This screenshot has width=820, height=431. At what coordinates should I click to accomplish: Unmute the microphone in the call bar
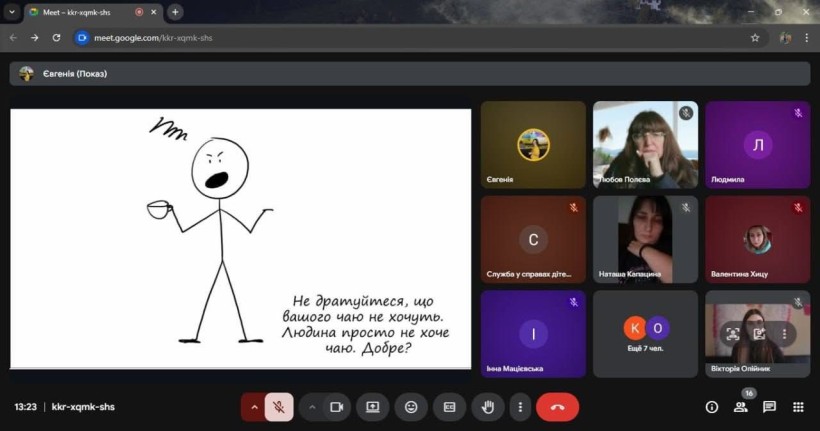[279, 407]
